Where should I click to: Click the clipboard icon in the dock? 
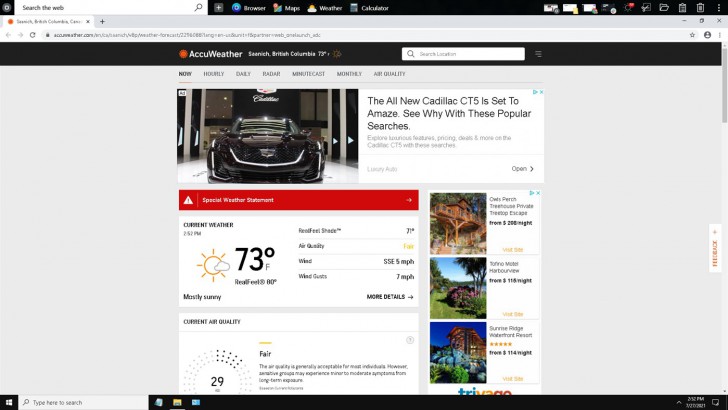682,7
